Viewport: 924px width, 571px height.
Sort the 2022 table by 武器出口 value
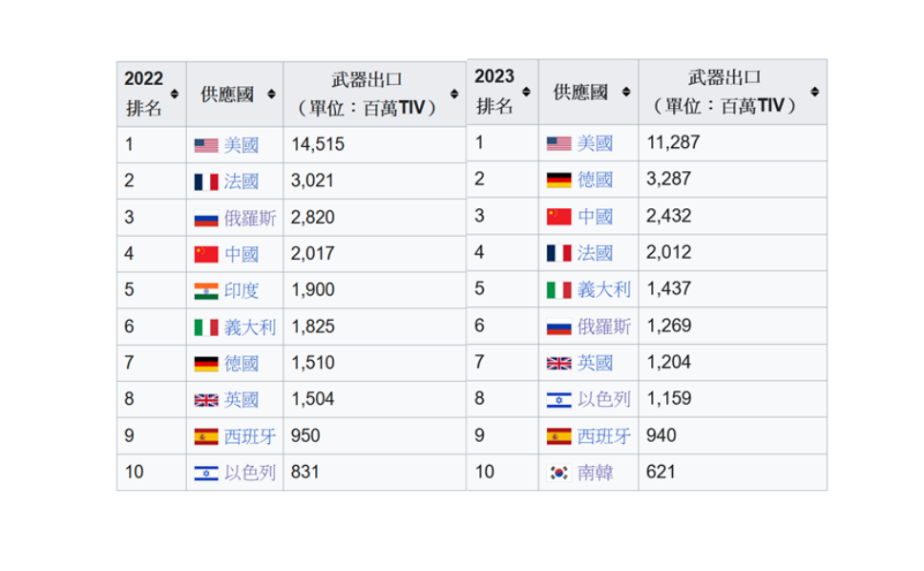(x=453, y=94)
